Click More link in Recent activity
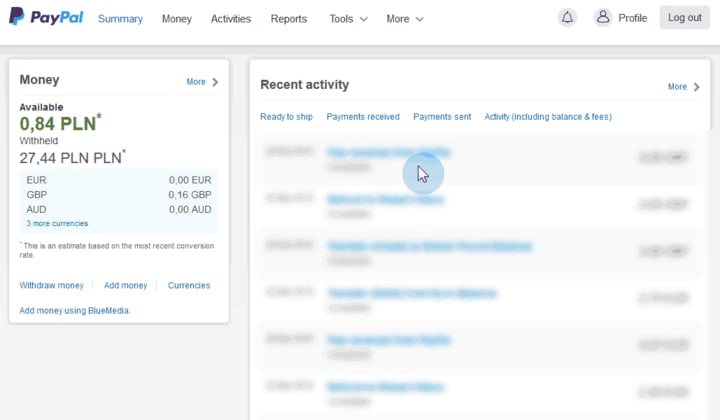This screenshot has height=420, width=720. tap(677, 87)
